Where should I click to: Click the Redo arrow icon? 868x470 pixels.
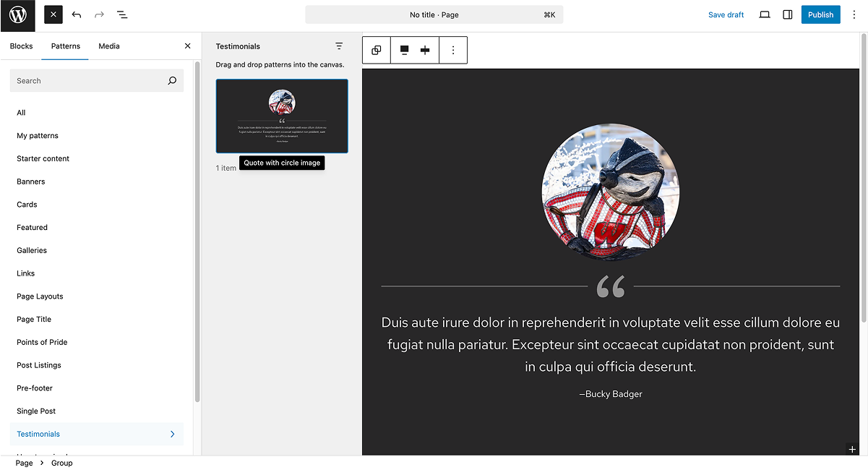[99, 14]
